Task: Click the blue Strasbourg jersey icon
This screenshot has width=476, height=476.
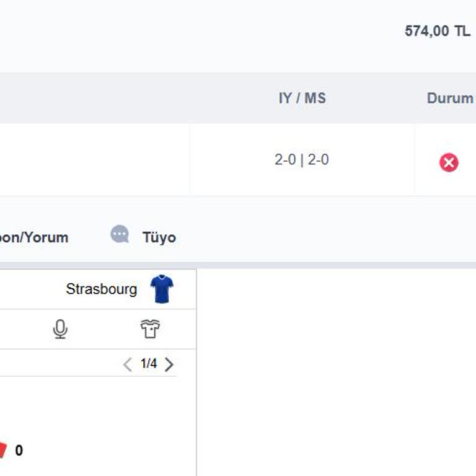Action: click(x=162, y=289)
